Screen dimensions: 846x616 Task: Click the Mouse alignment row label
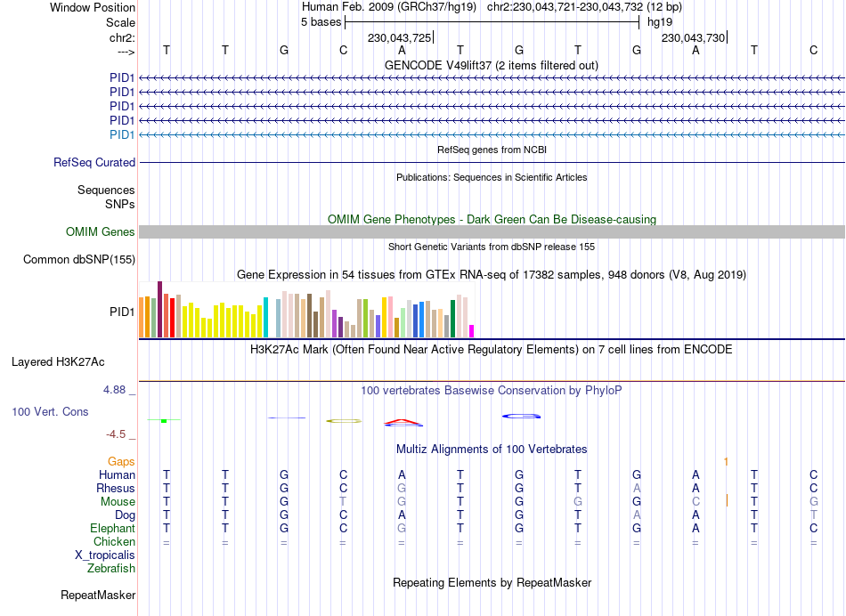click(118, 502)
